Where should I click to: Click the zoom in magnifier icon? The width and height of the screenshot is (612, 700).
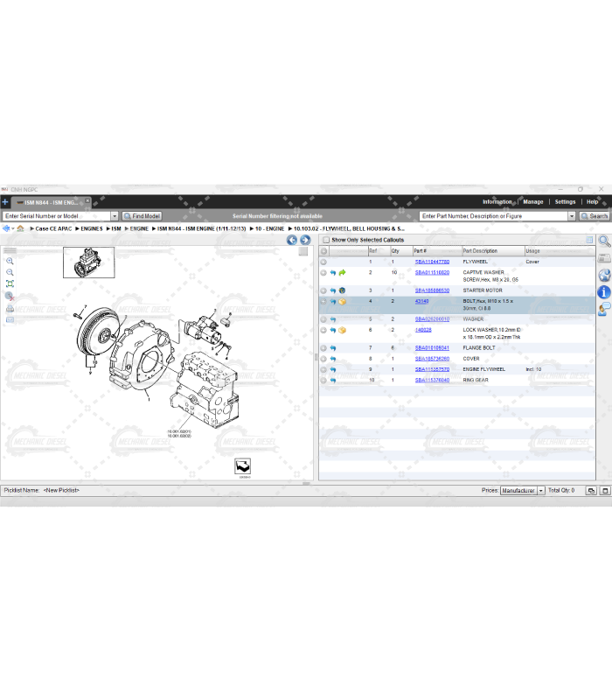click(x=10, y=261)
